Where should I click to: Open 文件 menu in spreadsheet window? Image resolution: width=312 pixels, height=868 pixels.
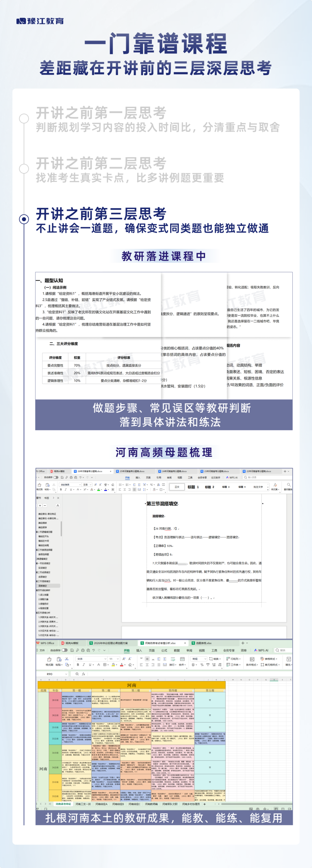[x=40, y=650]
